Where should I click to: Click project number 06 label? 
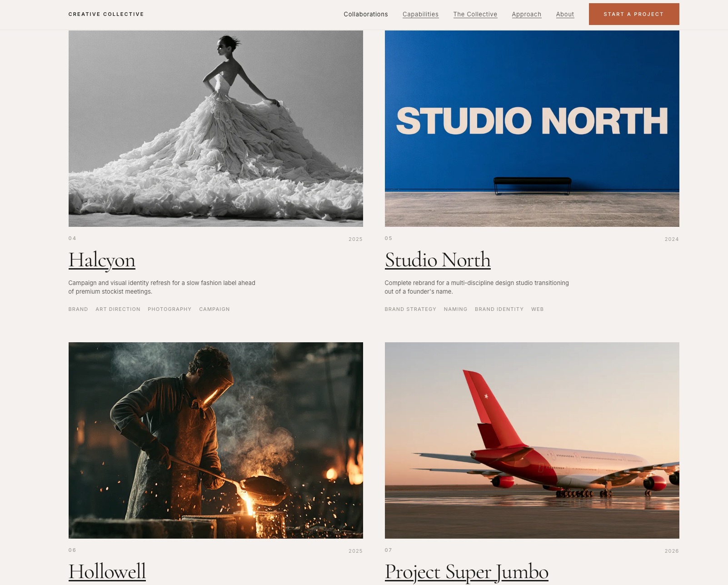[72, 550]
